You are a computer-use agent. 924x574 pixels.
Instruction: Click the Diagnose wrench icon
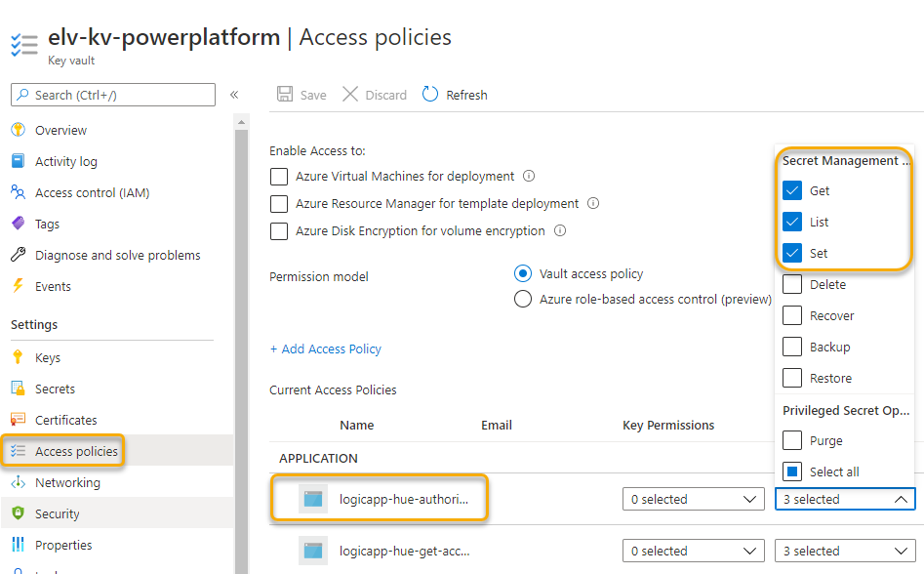pos(19,255)
